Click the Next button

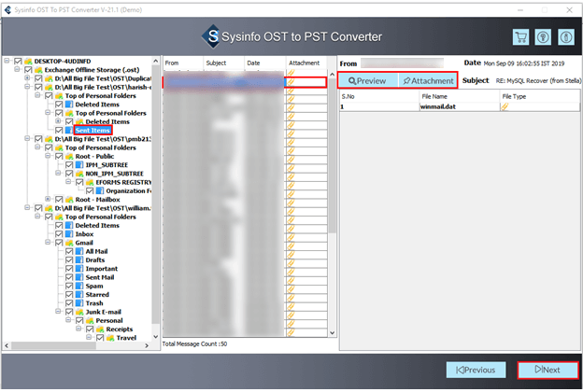click(547, 371)
